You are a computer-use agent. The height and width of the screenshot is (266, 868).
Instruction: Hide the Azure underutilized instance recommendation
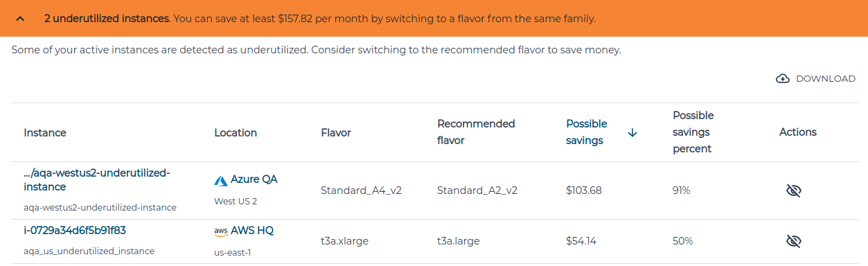[794, 190]
